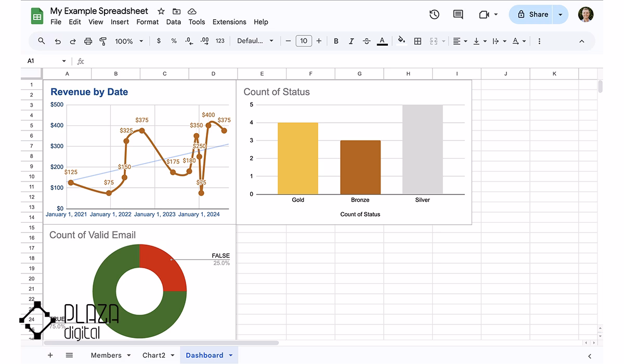The width and height of the screenshot is (624, 364).
Task: Add a new sheet with plus button
Action: [50, 355]
